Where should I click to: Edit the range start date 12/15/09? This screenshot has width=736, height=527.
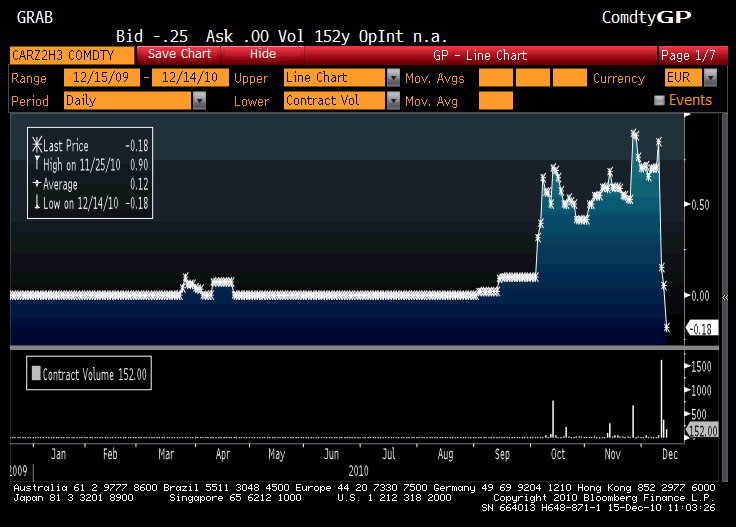pyautogui.click(x=101, y=77)
